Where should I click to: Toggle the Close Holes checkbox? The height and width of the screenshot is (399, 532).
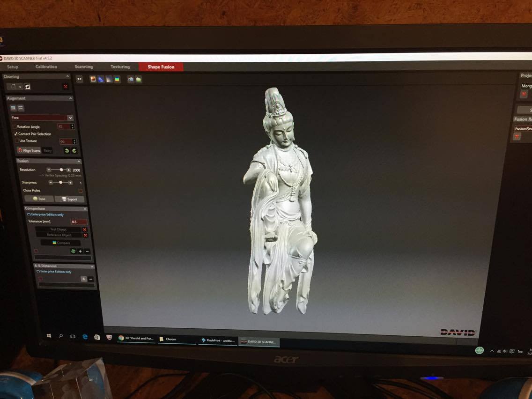click(81, 191)
